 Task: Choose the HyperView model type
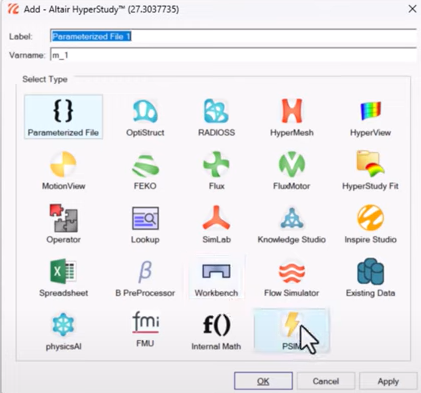point(370,117)
